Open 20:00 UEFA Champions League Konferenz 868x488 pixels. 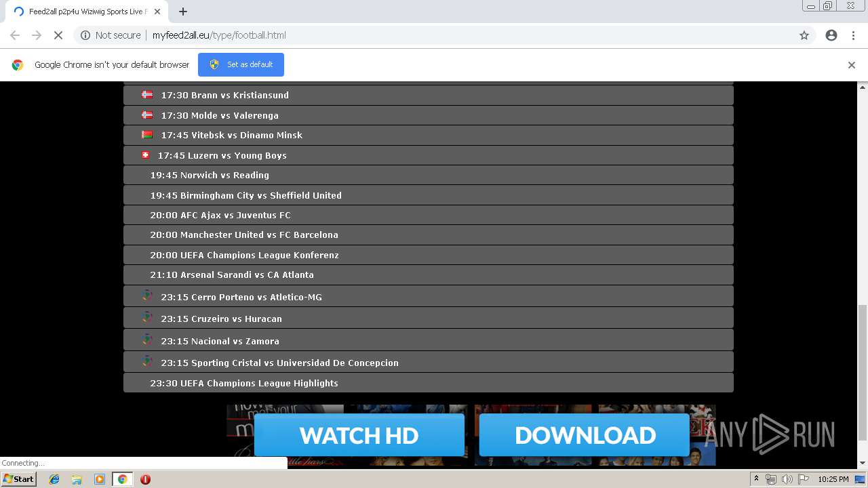(x=429, y=255)
